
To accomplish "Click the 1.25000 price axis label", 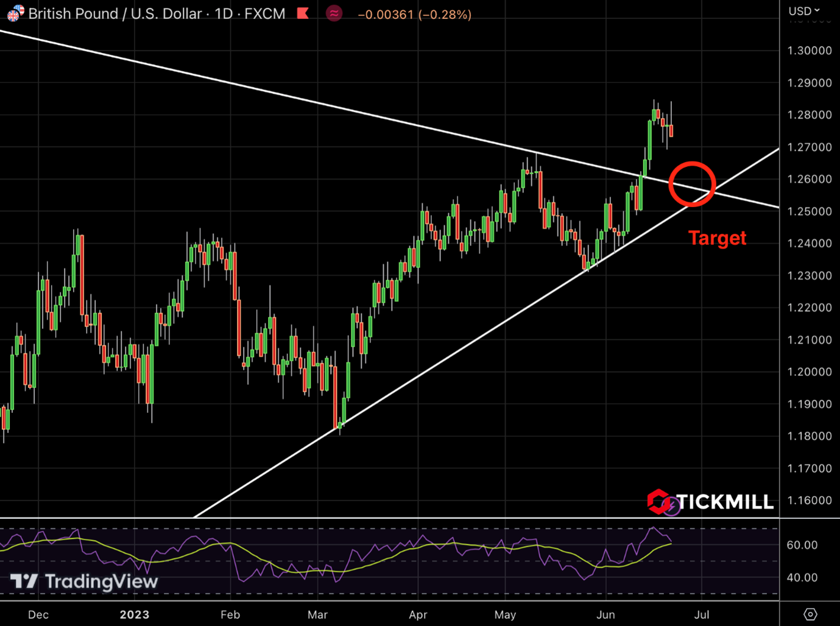I will 810,211.
